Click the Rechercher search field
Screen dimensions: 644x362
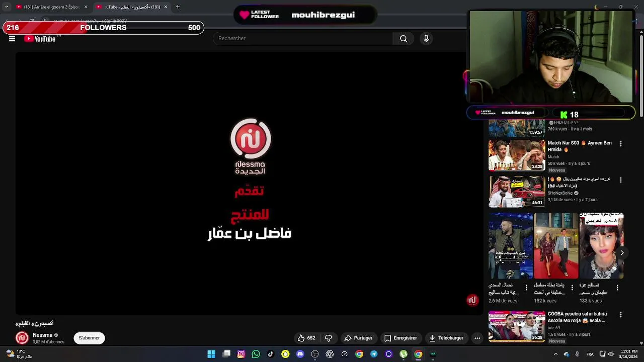tap(303, 38)
